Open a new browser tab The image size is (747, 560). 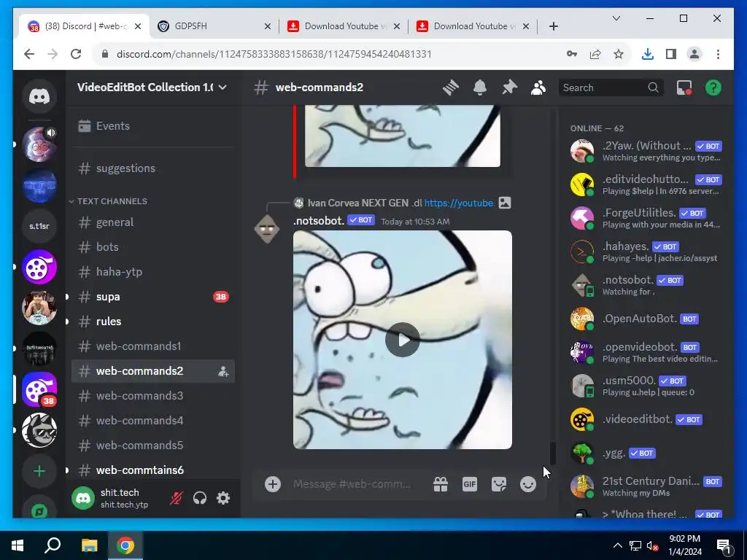pyautogui.click(x=553, y=26)
